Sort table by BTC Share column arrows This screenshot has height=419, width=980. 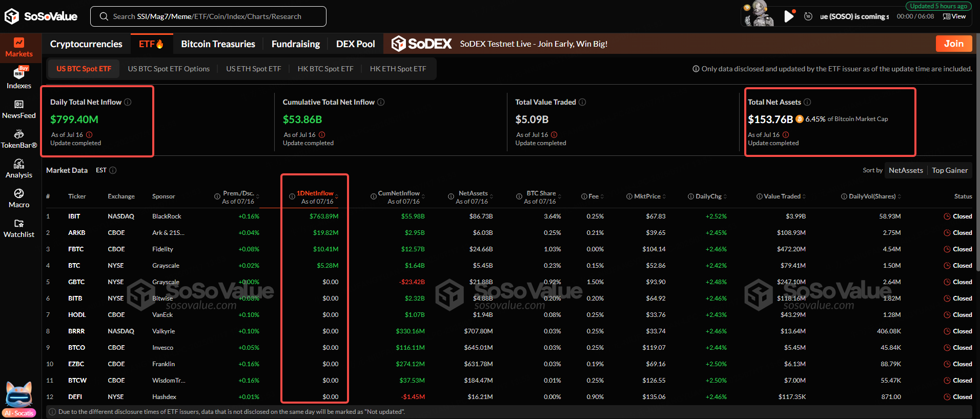tap(560, 197)
